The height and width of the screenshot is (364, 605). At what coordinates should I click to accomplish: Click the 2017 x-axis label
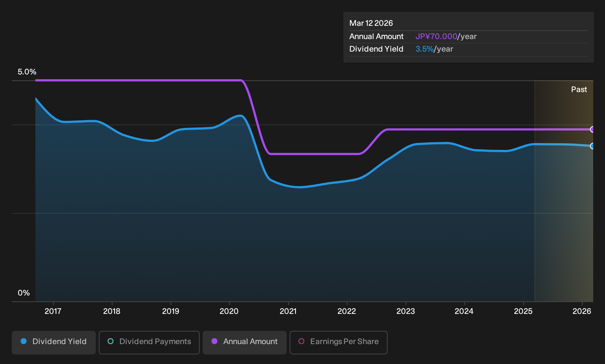(53, 311)
